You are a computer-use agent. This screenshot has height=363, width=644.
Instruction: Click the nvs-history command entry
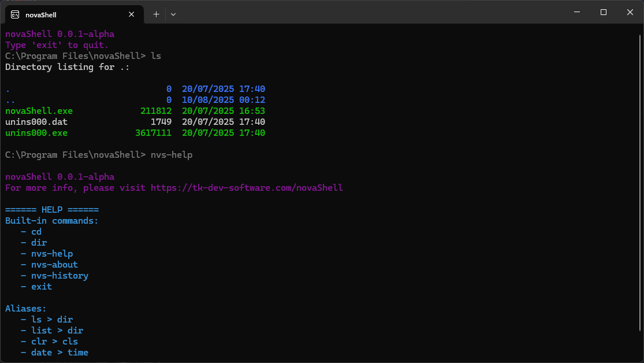59,275
